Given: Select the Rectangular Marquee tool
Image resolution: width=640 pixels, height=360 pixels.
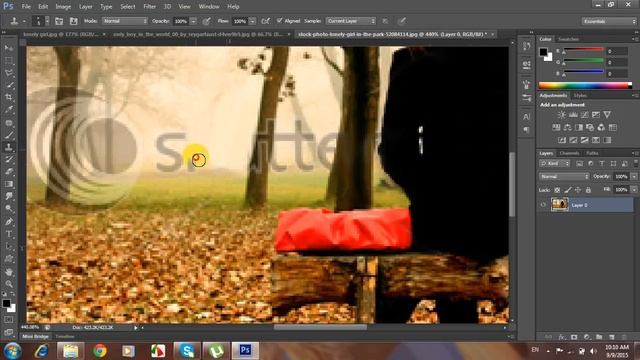Looking at the screenshot, I should click(9, 60).
